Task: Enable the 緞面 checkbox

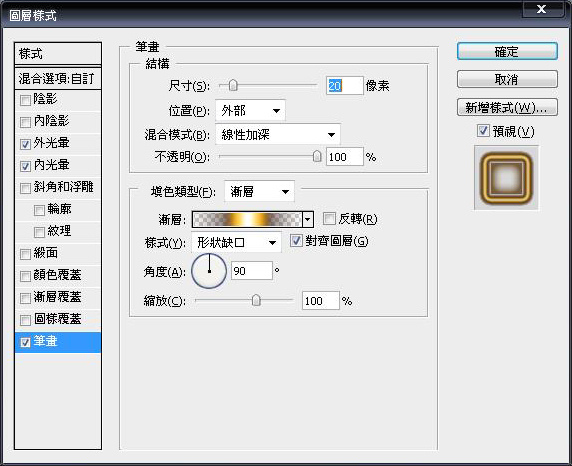Action: click(25, 254)
